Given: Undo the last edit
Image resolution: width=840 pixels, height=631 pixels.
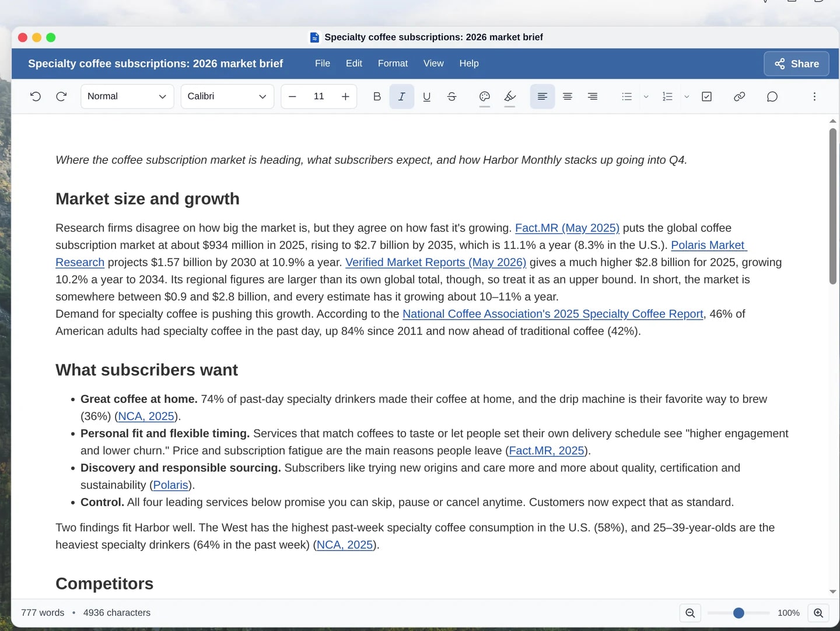Looking at the screenshot, I should click(36, 96).
